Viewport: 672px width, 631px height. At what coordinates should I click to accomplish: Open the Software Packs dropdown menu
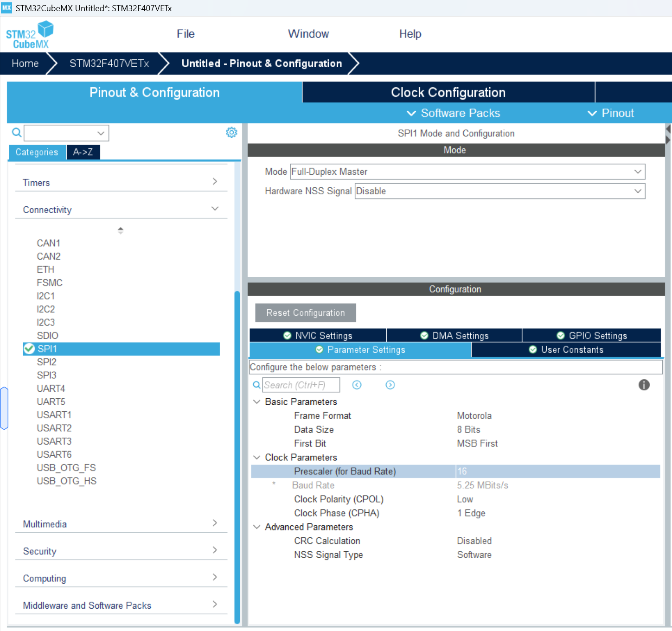453,113
